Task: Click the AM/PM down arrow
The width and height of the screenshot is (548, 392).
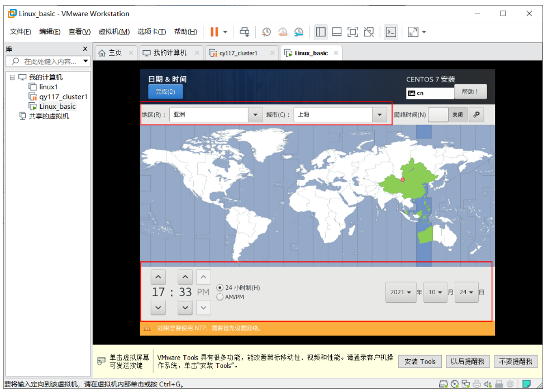Action: [203, 308]
